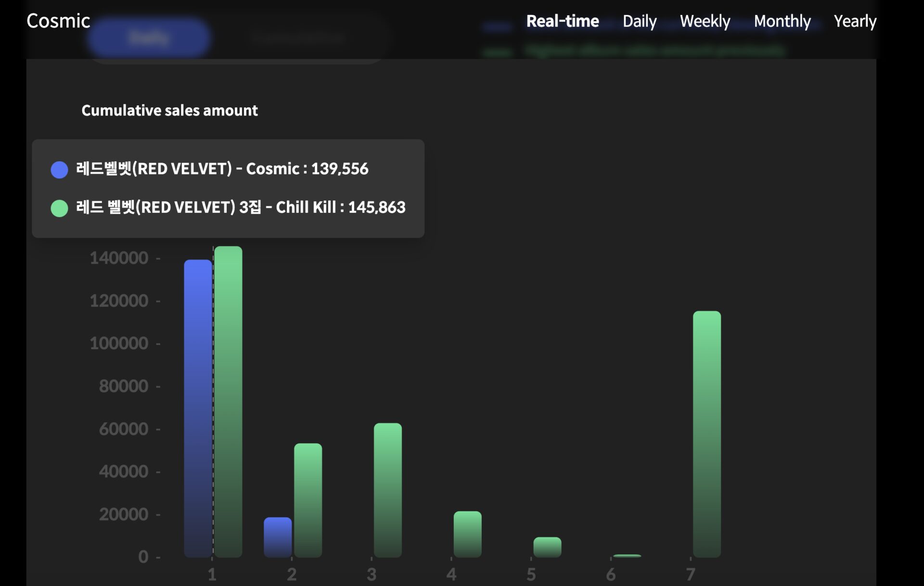Viewport: 924px width, 586px height.
Task: Switch to Monthly view
Action: pos(782,21)
